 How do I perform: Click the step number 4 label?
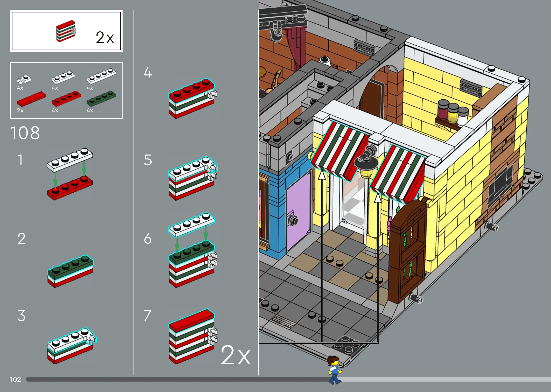[148, 72]
